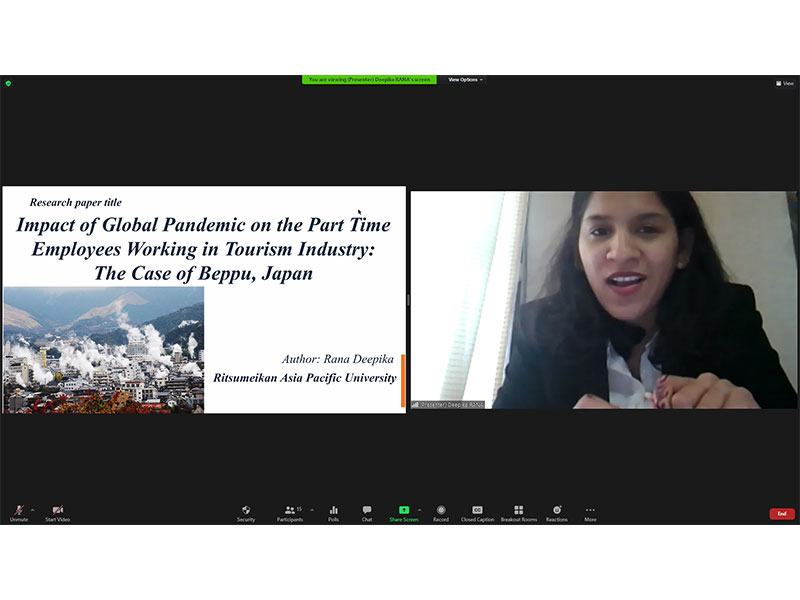End the meeting with End button
Viewport: 800px width, 600px height.
(x=782, y=514)
